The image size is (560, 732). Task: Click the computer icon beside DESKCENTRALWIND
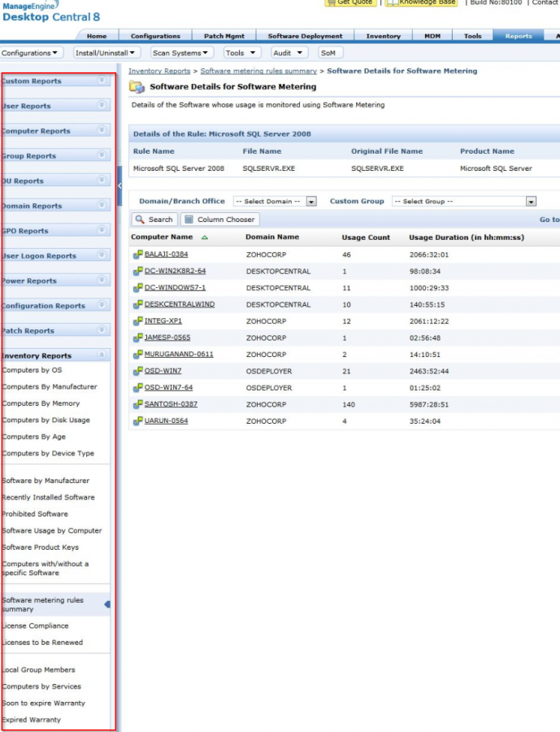coord(137,304)
